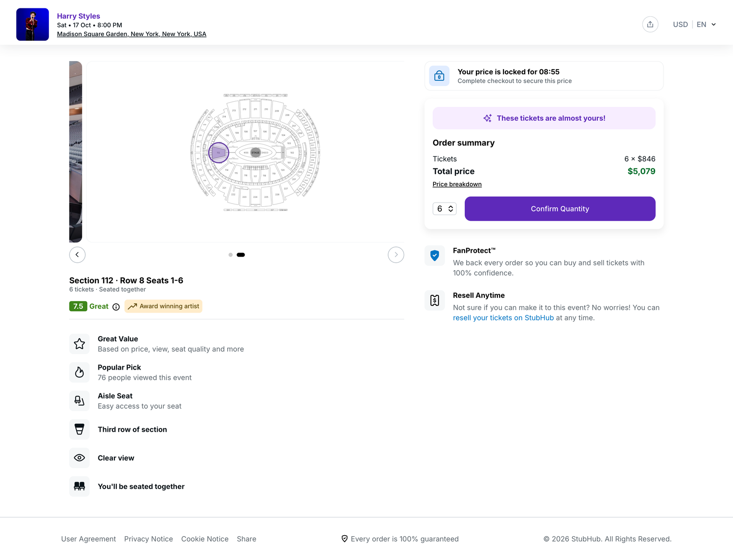Click the share upload icon in header

pos(650,24)
